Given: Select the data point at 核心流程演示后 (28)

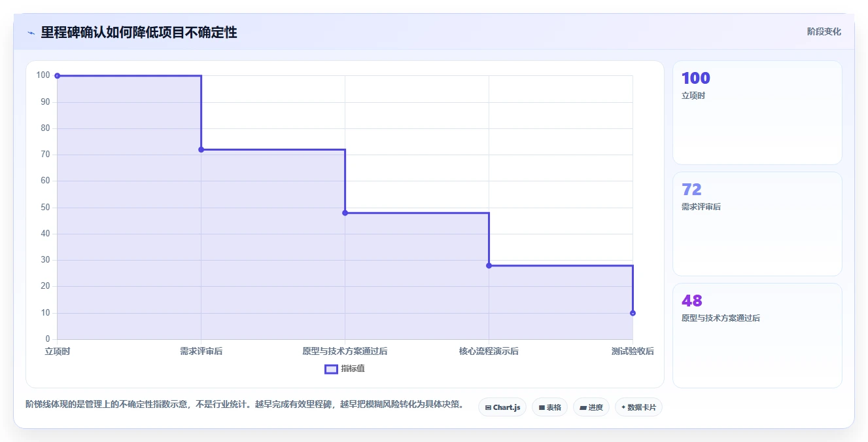Looking at the screenshot, I should click(489, 265).
